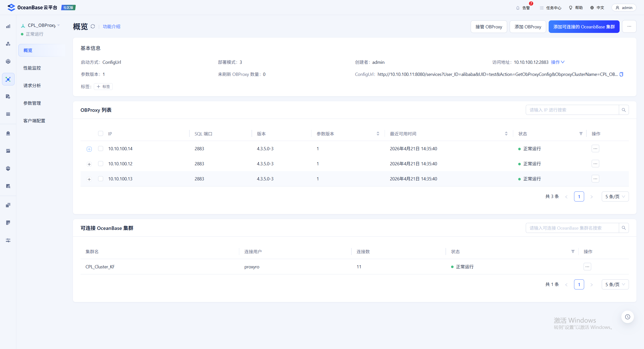This screenshot has height=349, width=644.
Task: Tick the checkbox for 10.10.100.13 row
Action: pos(101,179)
